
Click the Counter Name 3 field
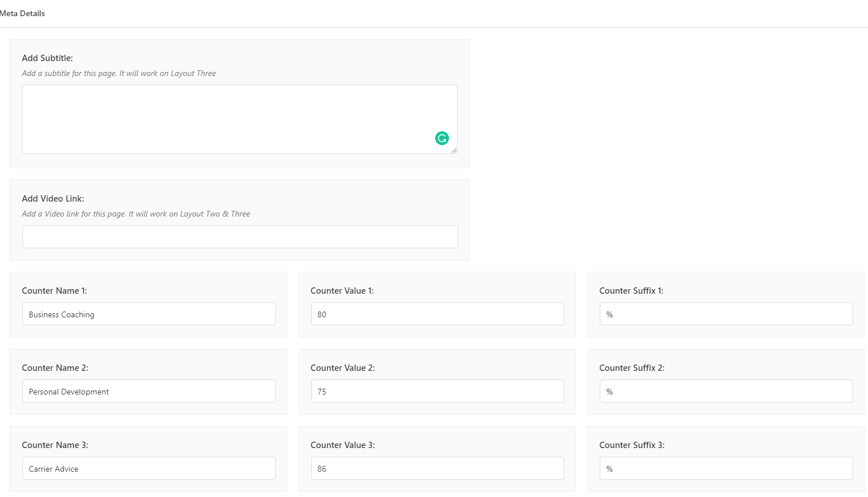(x=149, y=468)
